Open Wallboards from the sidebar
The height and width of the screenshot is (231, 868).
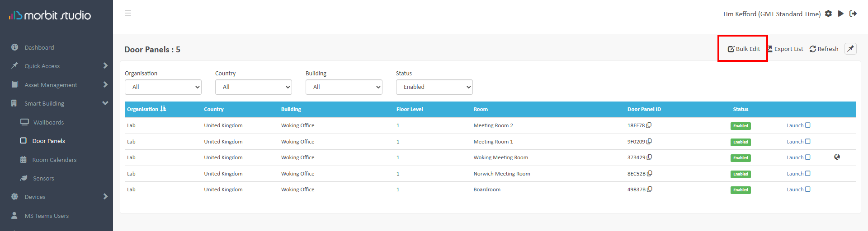(48, 122)
